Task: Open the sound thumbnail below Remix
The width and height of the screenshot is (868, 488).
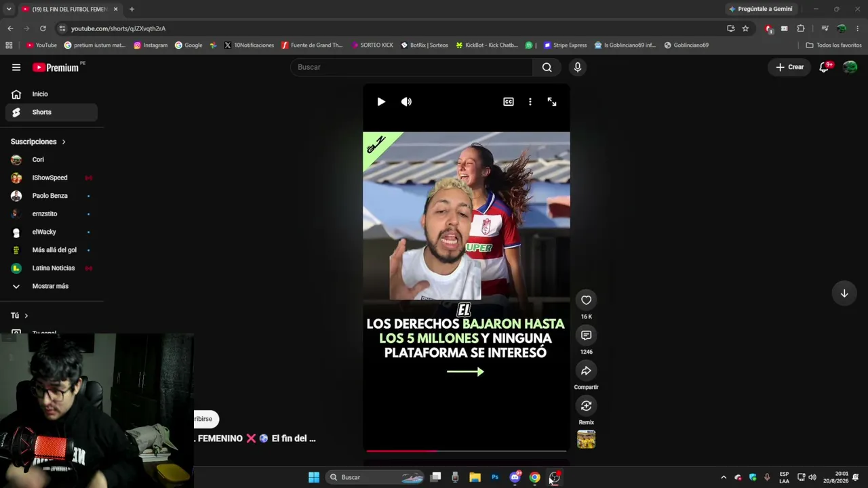Action: pyautogui.click(x=587, y=439)
